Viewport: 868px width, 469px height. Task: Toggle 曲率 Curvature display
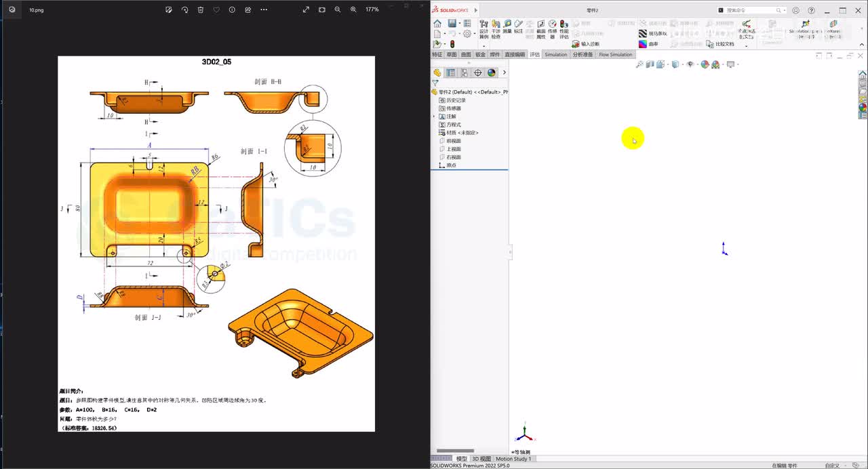click(648, 44)
